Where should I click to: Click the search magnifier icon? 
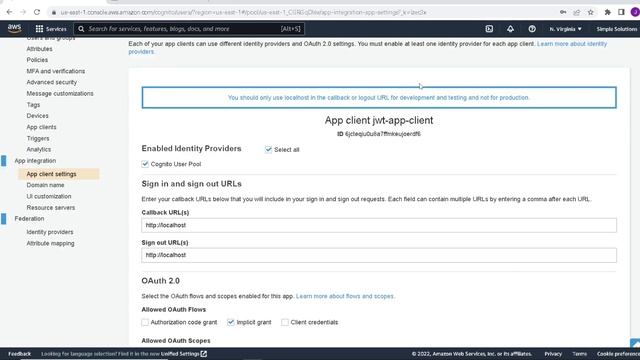[x=81, y=29]
